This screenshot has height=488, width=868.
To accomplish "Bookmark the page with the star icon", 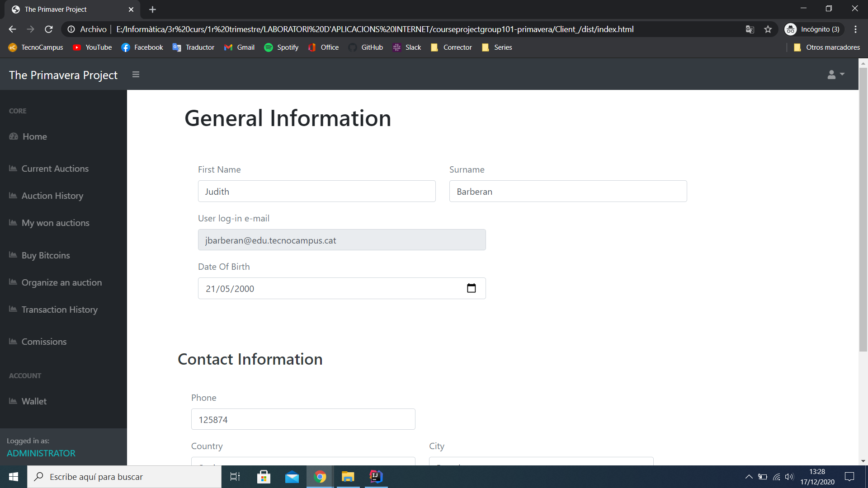I will click(x=768, y=29).
